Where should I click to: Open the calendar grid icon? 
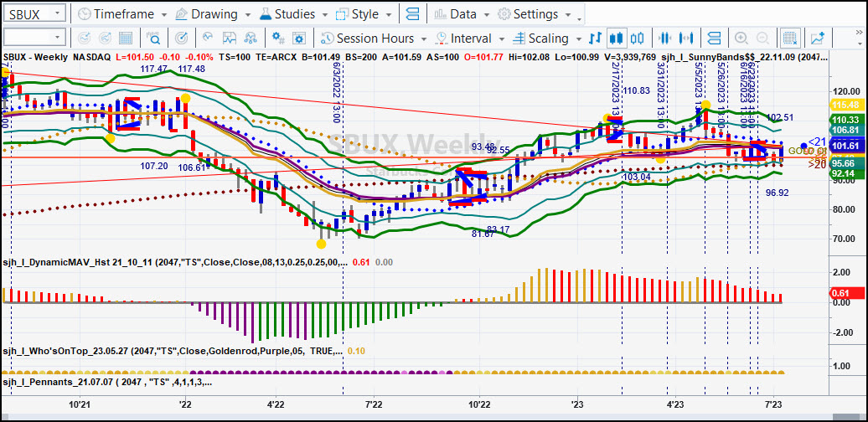[x=126, y=39]
